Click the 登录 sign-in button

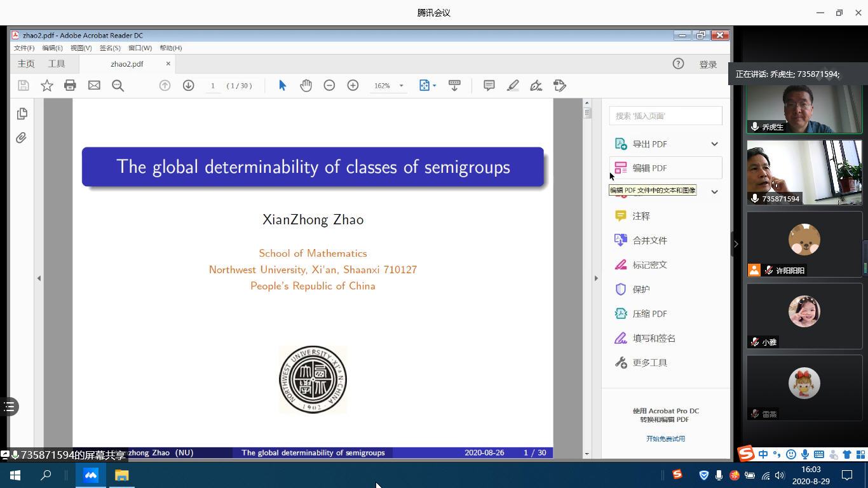tap(708, 65)
